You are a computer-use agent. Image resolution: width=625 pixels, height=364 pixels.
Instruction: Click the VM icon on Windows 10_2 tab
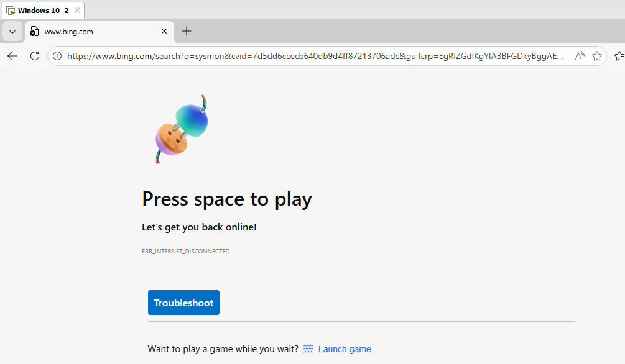coord(11,11)
